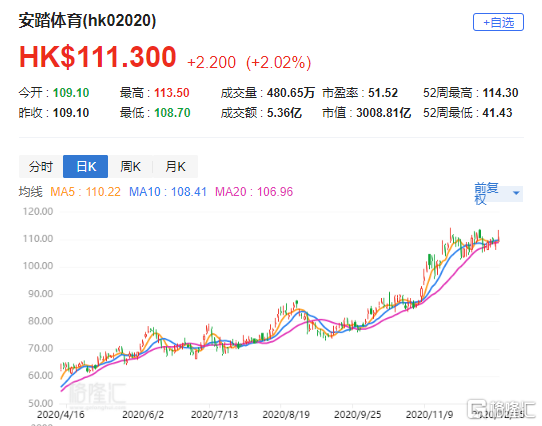
Task: Click the 70.00 y-axis label
Action: pos(40,348)
